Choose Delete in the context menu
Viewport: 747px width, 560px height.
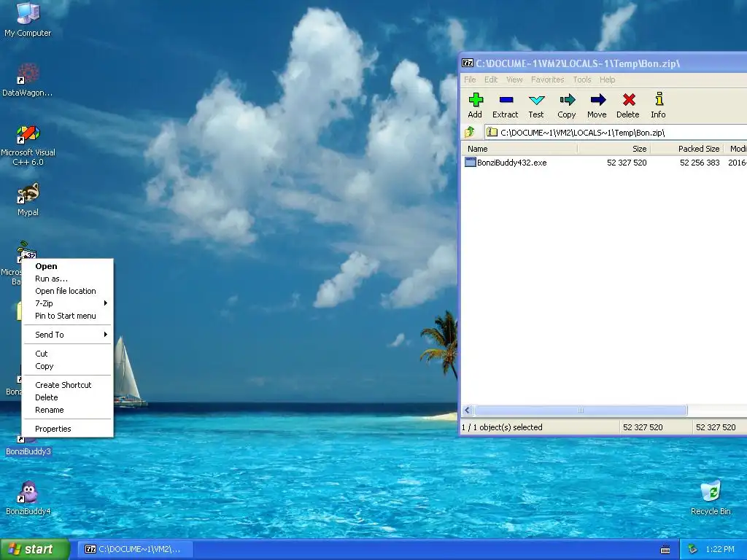click(x=68, y=397)
